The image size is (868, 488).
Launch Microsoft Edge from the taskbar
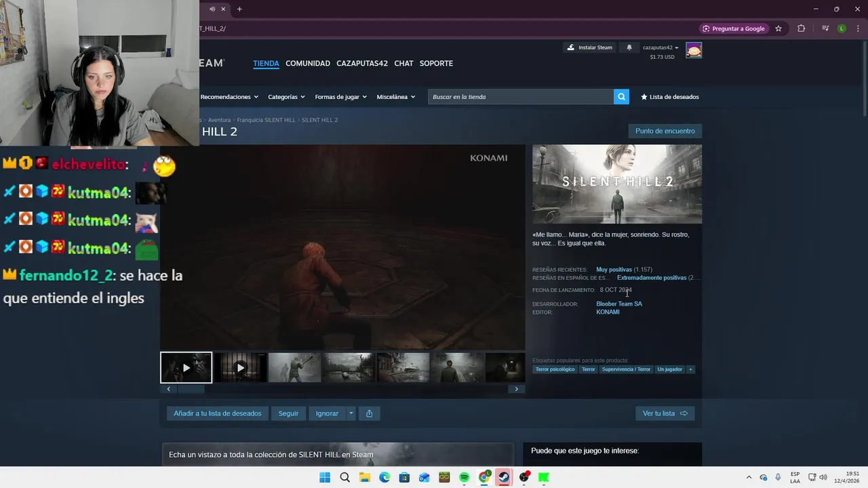tap(384, 477)
